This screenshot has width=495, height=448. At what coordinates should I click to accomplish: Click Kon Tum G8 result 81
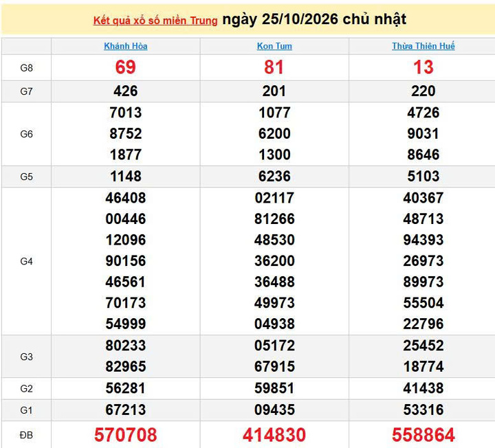[x=274, y=67]
